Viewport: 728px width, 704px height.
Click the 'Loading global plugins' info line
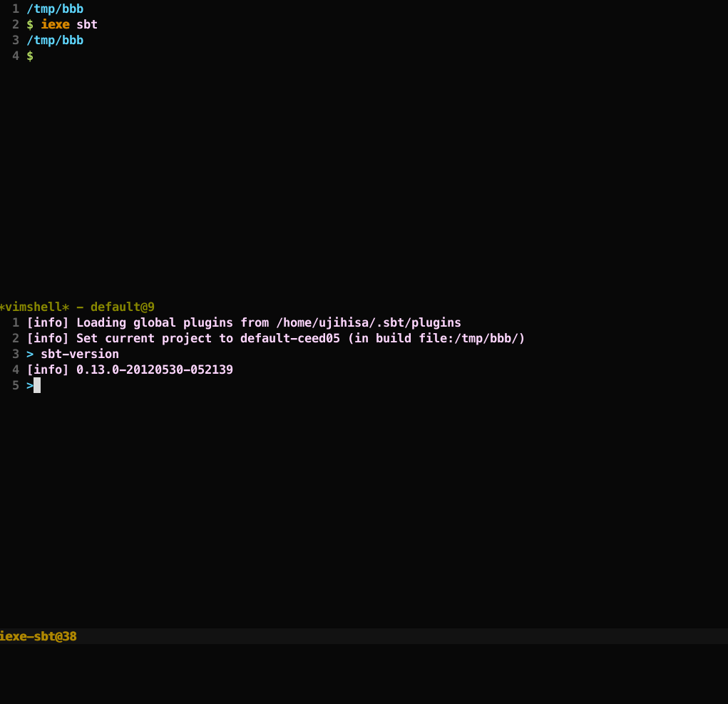244,322
